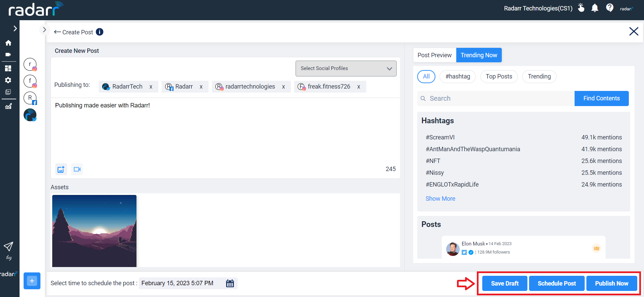The image size is (644, 297).
Task: Open settings gear in sidebar
Action: click(x=8, y=80)
